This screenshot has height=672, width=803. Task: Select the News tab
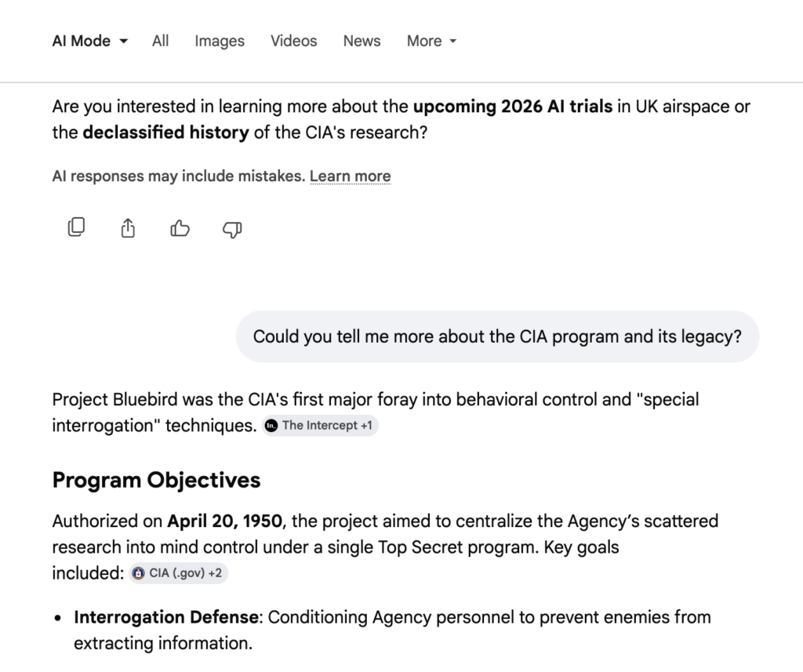(x=362, y=41)
